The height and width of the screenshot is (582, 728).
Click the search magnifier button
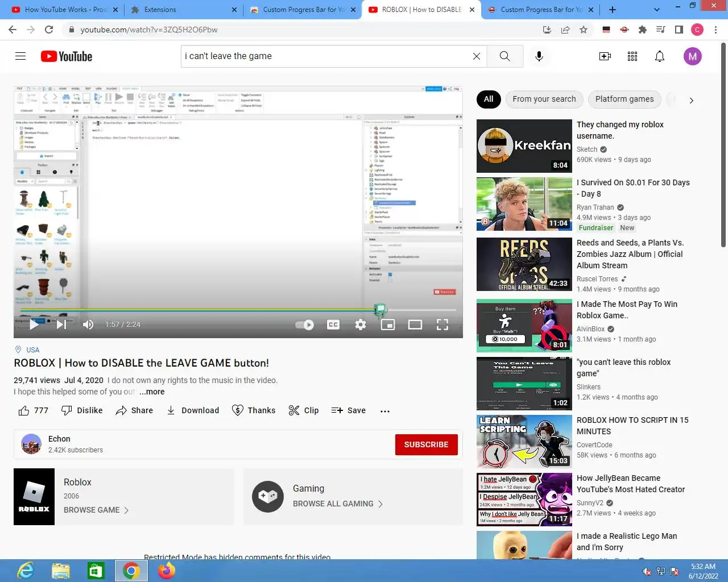504,56
